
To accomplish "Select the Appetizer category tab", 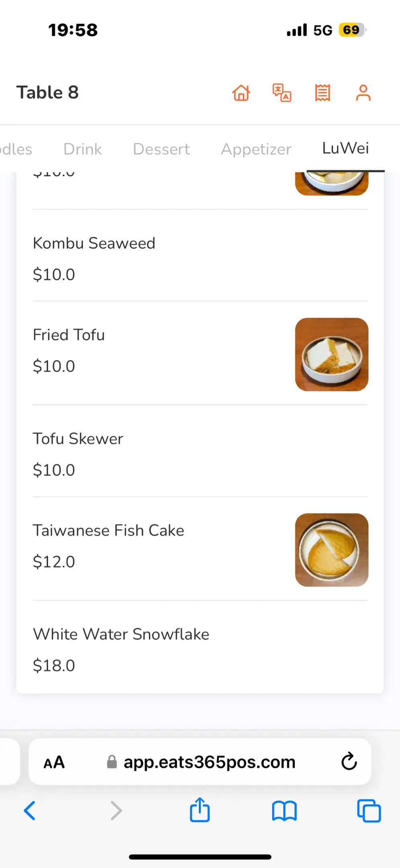I will [256, 149].
